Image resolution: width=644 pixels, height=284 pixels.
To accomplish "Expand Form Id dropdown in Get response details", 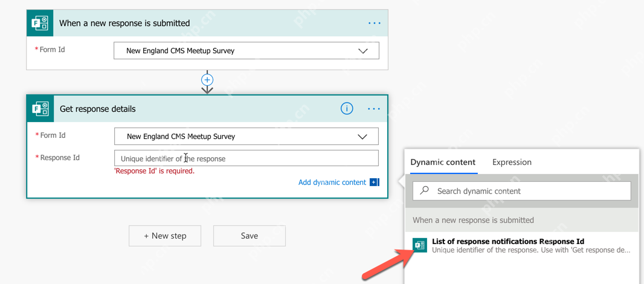I will point(362,137).
